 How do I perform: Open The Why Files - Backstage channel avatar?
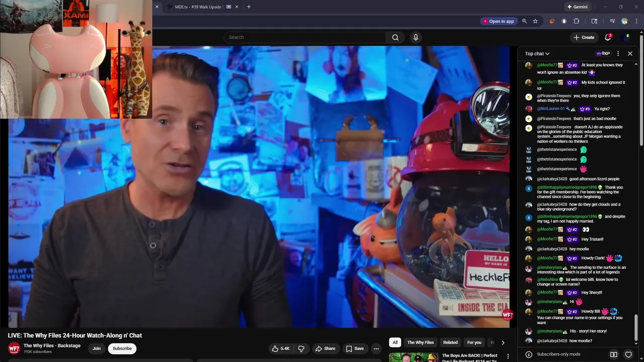coord(14,348)
